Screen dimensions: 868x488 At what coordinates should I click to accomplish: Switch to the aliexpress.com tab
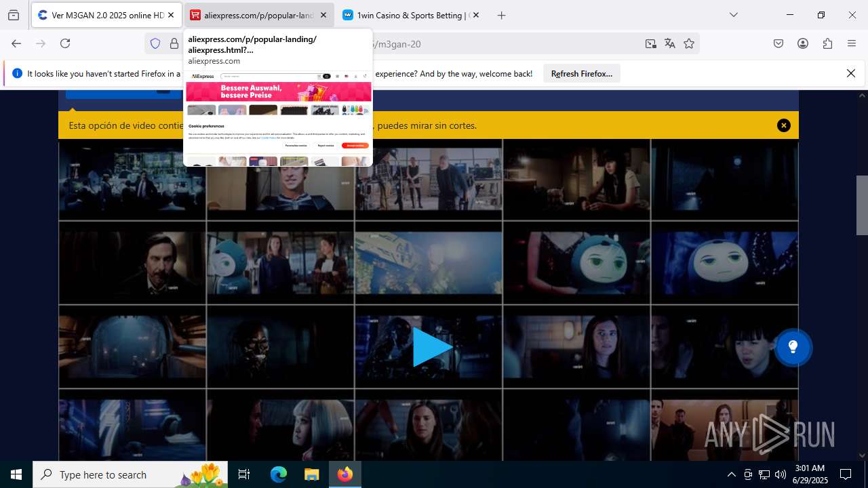click(258, 15)
